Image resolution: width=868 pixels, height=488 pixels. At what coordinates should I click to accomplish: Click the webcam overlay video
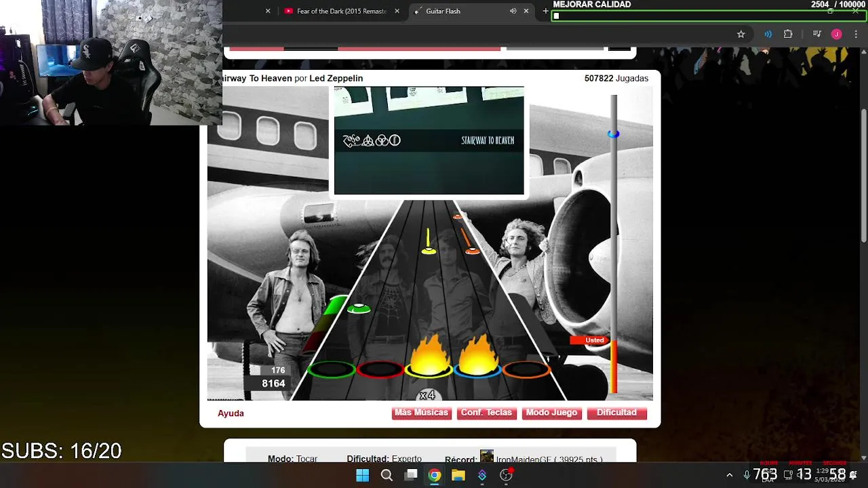click(x=111, y=62)
